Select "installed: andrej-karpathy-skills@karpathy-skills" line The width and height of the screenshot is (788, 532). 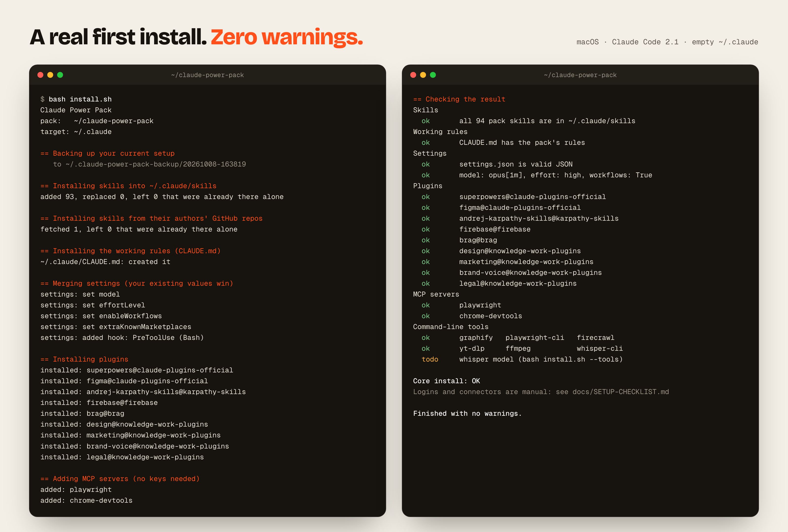click(x=143, y=392)
